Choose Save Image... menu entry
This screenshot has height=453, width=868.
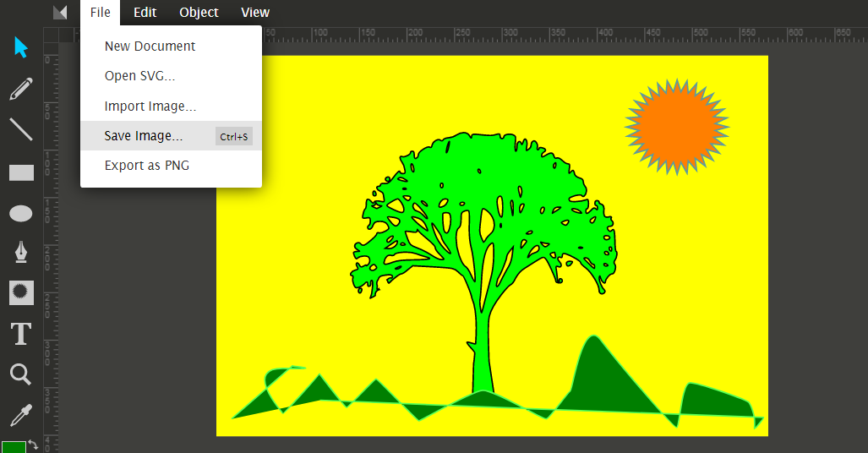click(171, 136)
